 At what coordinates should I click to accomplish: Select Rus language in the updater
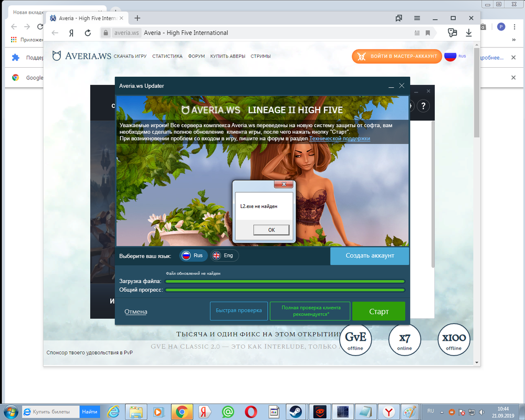pyautogui.click(x=193, y=256)
